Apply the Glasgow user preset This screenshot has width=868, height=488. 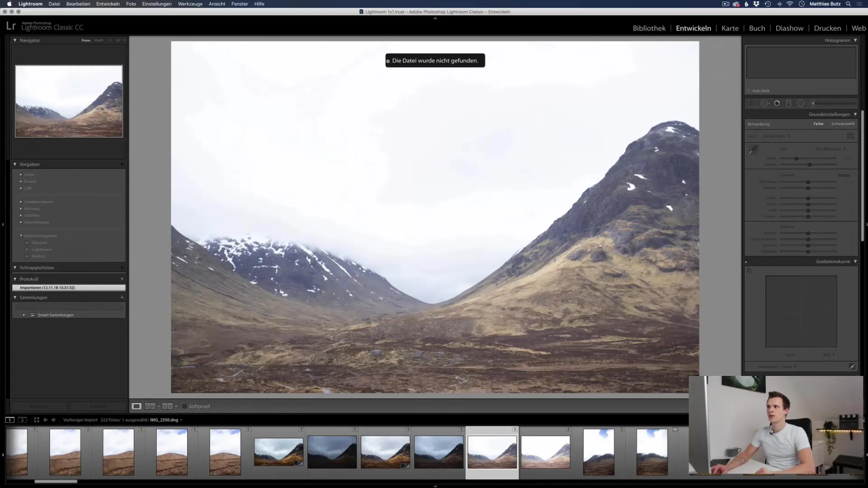point(39,243)
